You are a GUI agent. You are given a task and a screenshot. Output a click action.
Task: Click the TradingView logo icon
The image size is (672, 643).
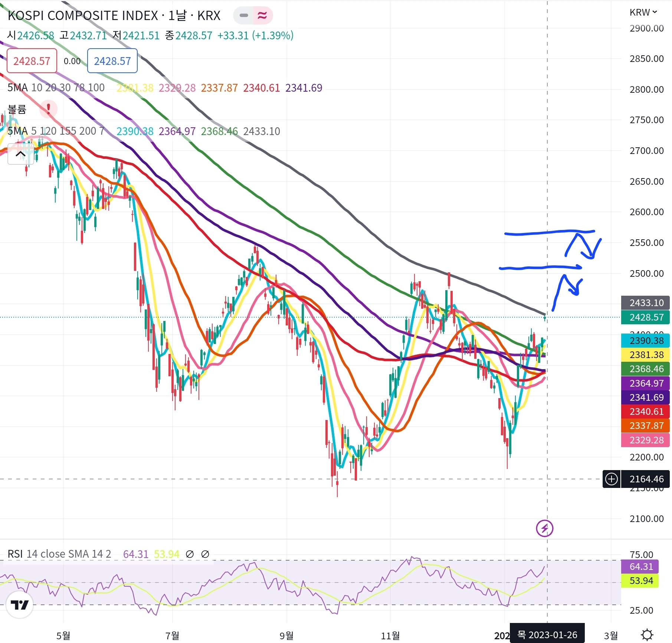(20, 605)
